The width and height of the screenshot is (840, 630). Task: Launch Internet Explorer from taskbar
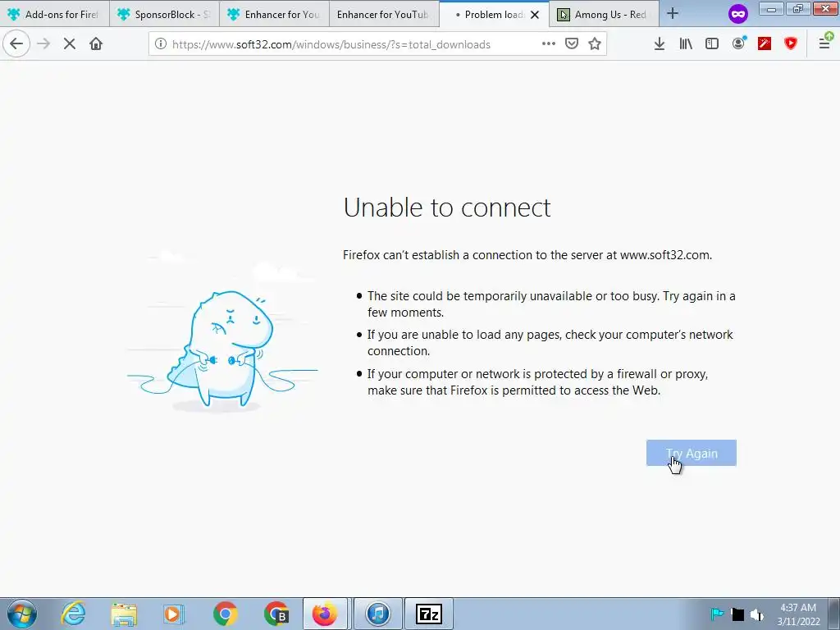[73, 614]
